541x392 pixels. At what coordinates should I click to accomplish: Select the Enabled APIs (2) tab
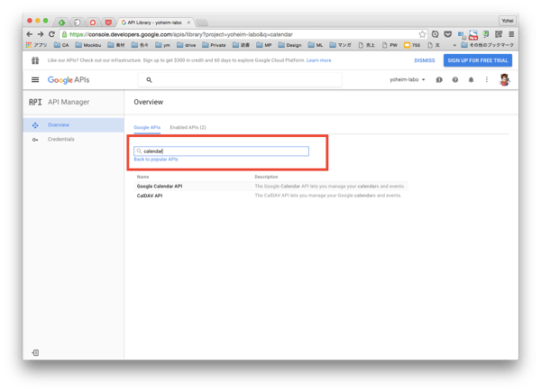click(188, 127)
